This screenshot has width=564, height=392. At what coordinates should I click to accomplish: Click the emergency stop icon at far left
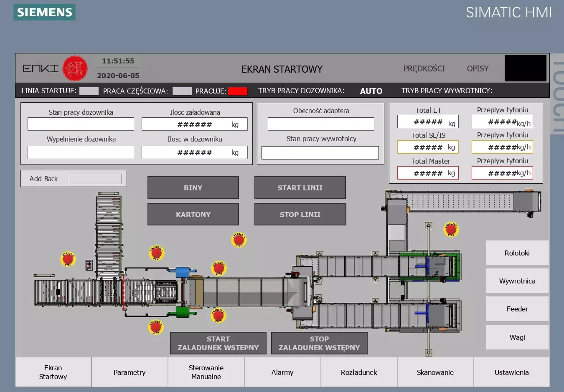[x=68, y=259]
